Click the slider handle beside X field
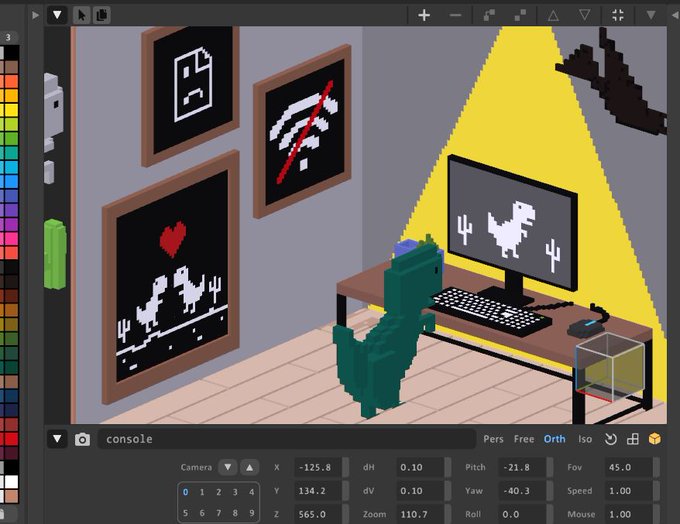The image size is (680, 524). coord(346,467)
